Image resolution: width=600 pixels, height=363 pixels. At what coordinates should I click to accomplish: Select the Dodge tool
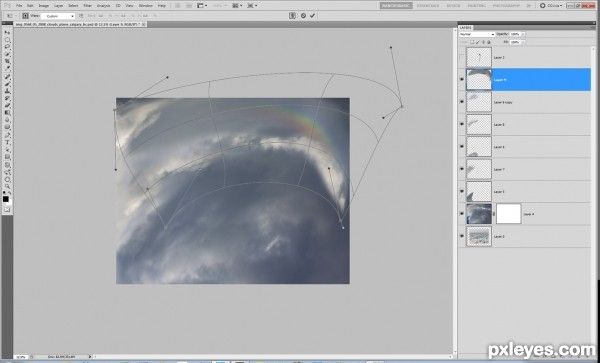tap(7, 127)
